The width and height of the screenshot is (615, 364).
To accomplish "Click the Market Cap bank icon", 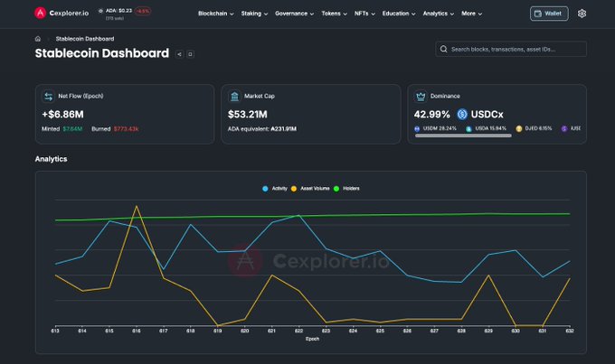I will [234, 96].
